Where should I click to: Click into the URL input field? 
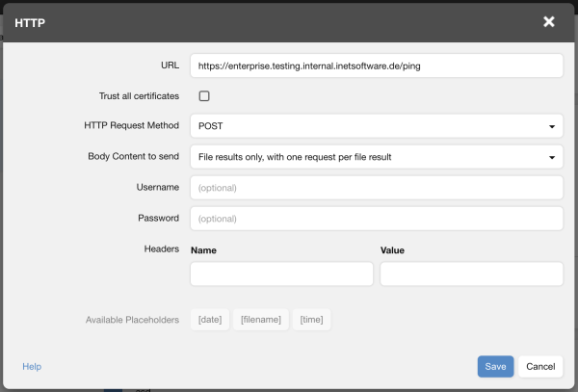click(376, 65)
